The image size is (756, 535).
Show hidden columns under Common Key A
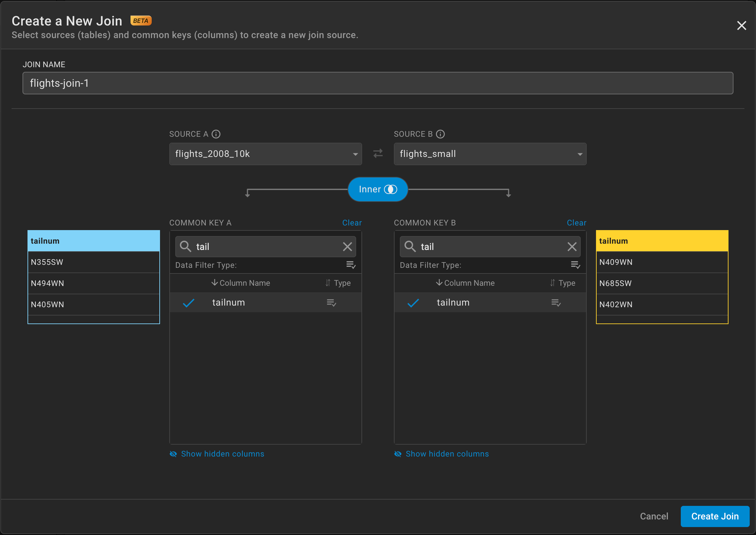(222, 454)
